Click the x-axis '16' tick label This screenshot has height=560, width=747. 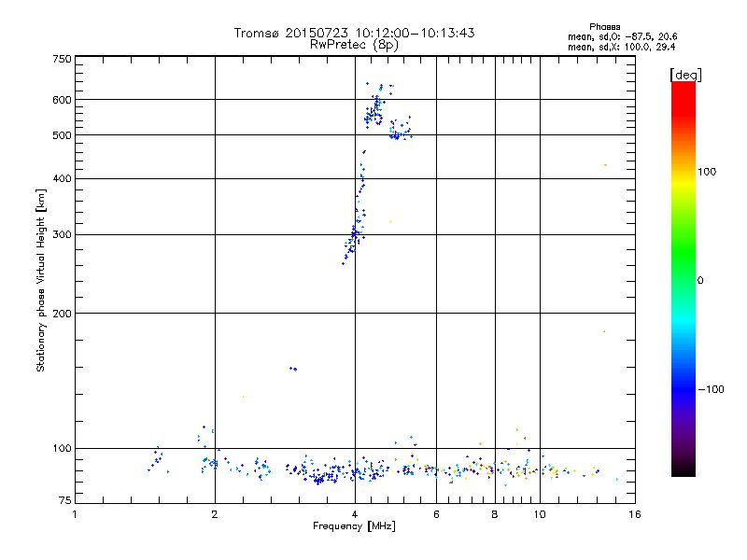tap(635, 514)
